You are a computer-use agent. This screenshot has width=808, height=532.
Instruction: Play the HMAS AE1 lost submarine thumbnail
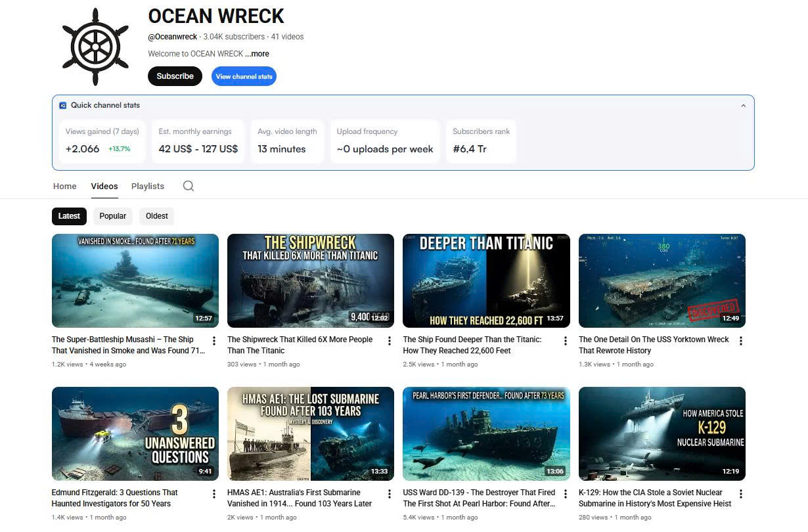pyautogui.click(x=311, y=433)
